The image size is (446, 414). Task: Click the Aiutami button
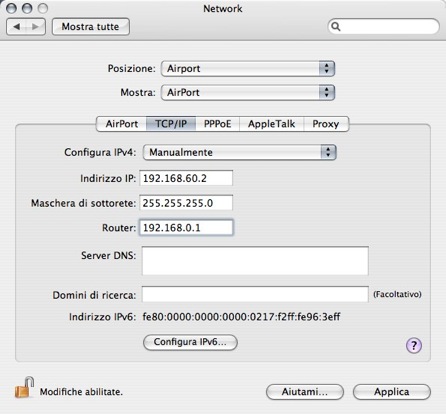pyautogui.click(x=305, y=392)
